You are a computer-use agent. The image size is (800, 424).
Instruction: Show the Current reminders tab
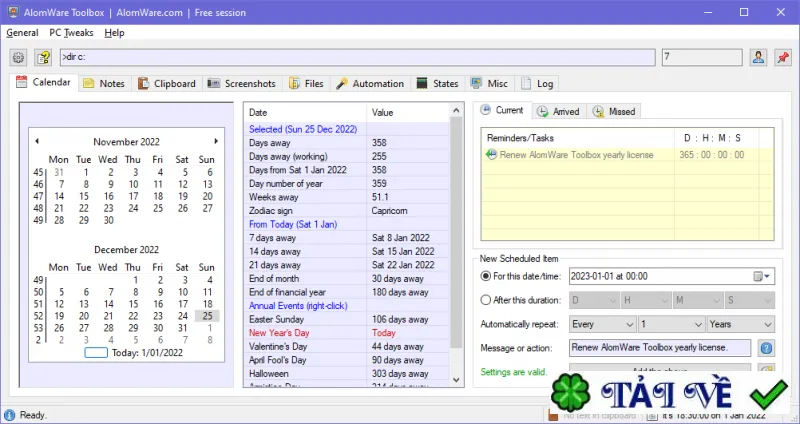coord(503,110)
